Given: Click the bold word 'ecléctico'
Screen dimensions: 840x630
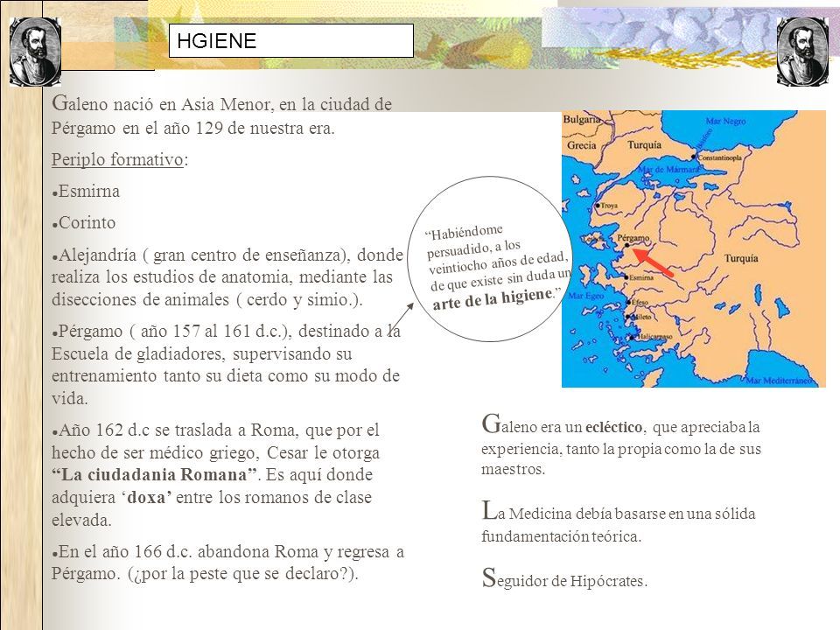Looking at the screenshot, I should pos(613,427).
